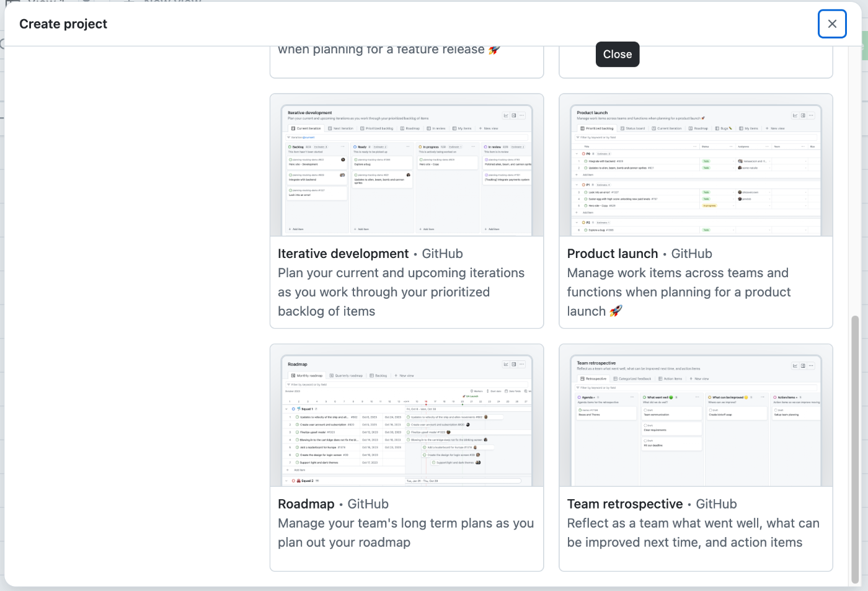Select the Product launch template thumbnail
Viewport: 868px width, 591px height.
coord(696,166)
